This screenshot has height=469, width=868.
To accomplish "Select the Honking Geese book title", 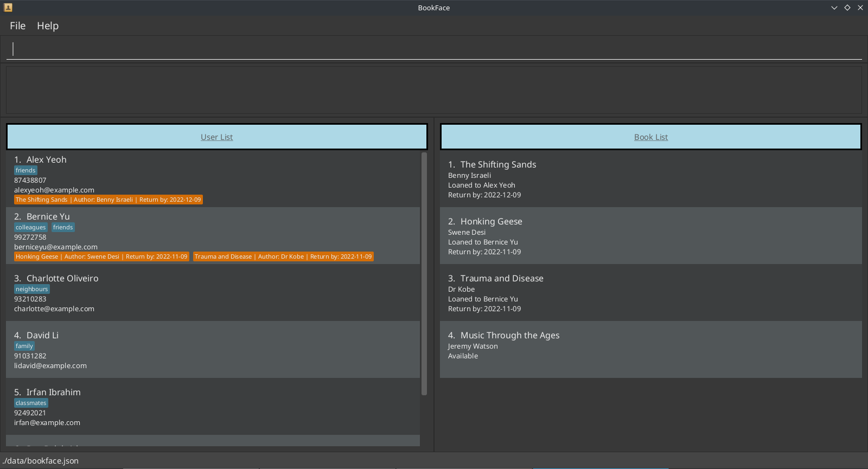I will 492,221.
